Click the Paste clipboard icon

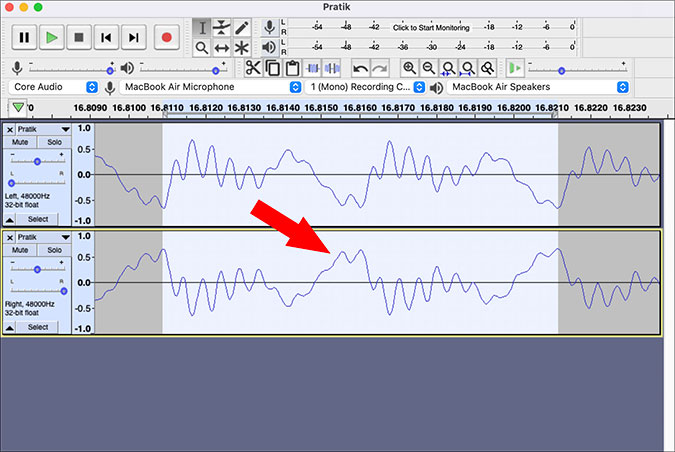(293, 68)
